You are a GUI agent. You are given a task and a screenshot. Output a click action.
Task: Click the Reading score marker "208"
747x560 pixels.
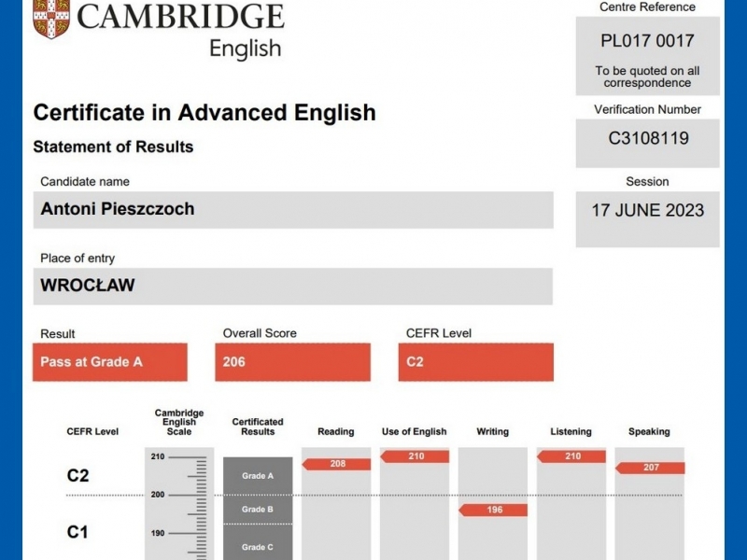pyautogui.click(x=336, y=464)
